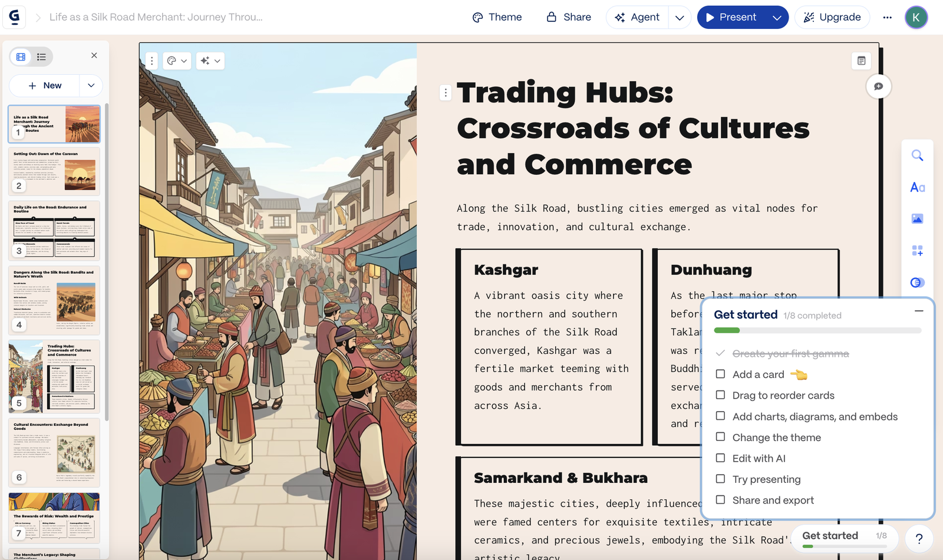Open the card color palette picker
Viewport: 943px width, 560px height.
click(176, 61)
